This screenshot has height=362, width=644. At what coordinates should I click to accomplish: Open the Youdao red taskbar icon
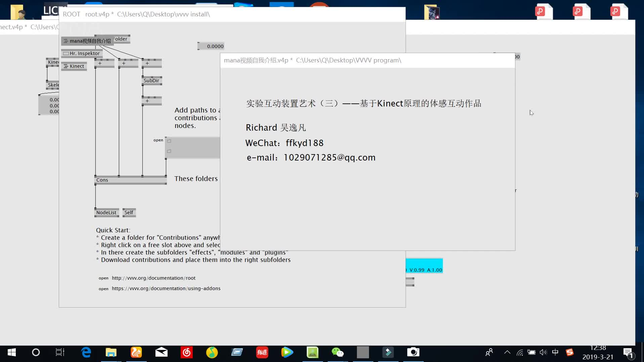point(262,352)
